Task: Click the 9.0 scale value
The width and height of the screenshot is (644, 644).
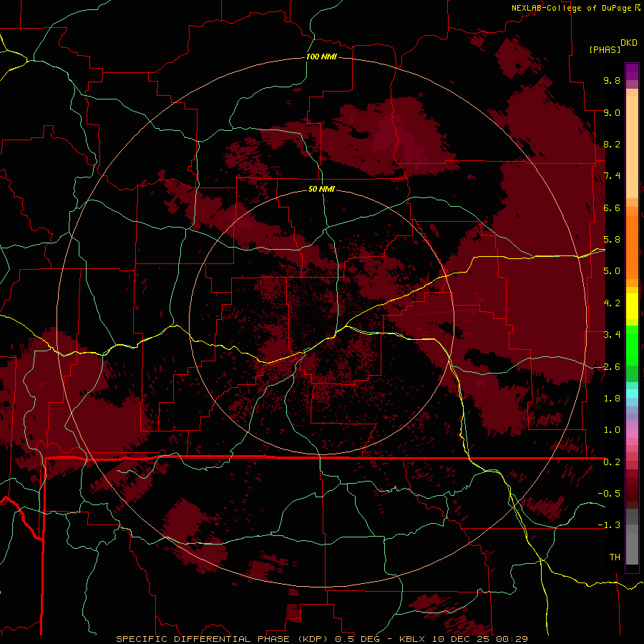Action: coord(612,112)
